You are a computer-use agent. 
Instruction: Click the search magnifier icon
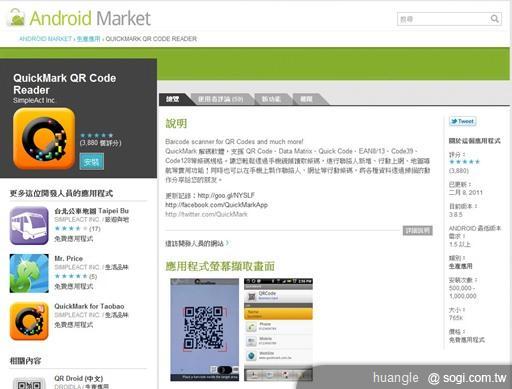494,19
